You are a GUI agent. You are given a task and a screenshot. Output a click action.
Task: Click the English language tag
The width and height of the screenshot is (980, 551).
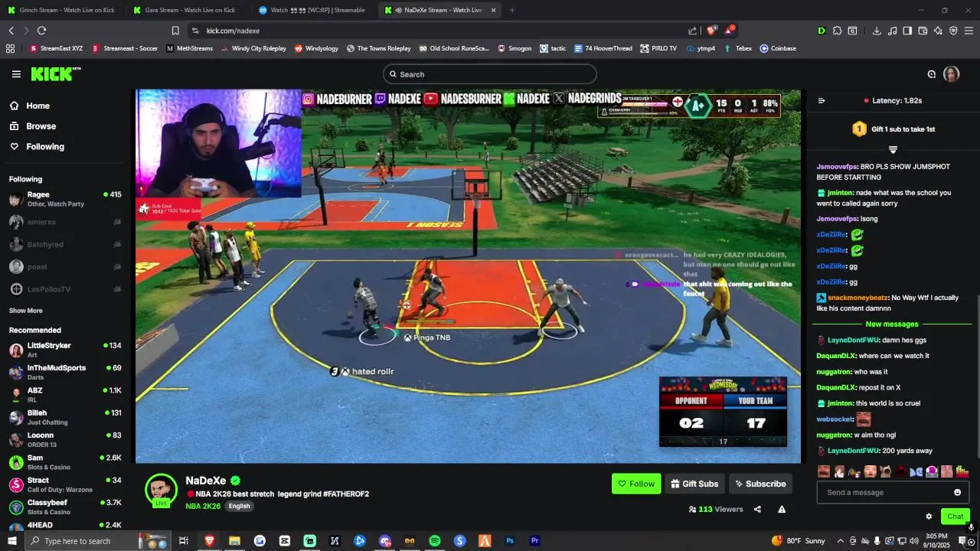(x=239, y=506)
